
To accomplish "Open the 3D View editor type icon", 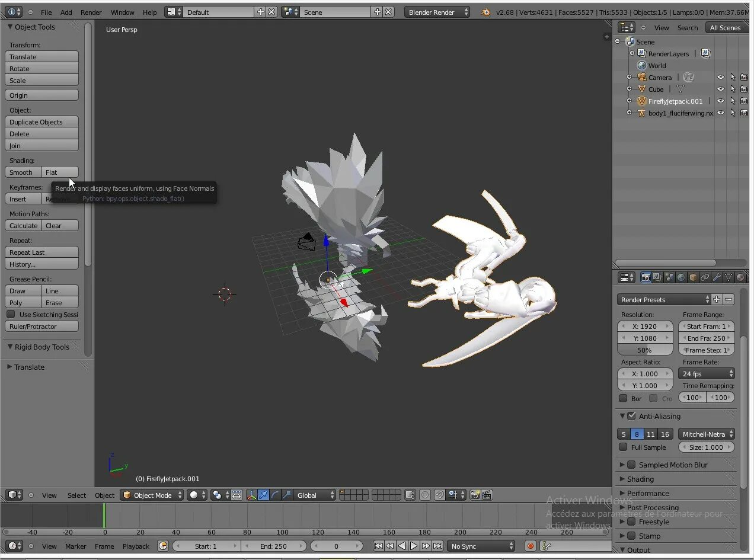I will [x=14, y=495].
